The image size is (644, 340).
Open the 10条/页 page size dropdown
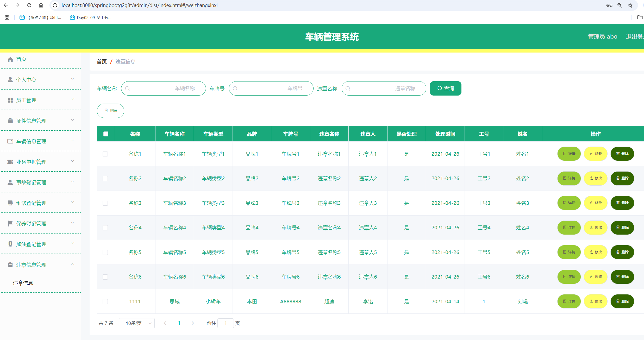[x=136, y=323]
